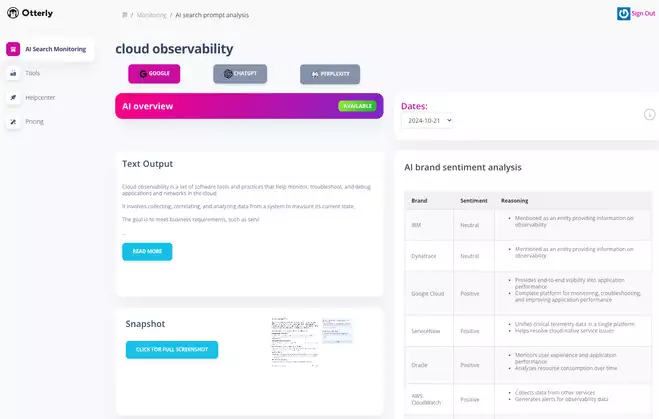Screen dimensions: 659x419
Task: Click the Dynatrace brand cell
Action: tap(429, 256)
